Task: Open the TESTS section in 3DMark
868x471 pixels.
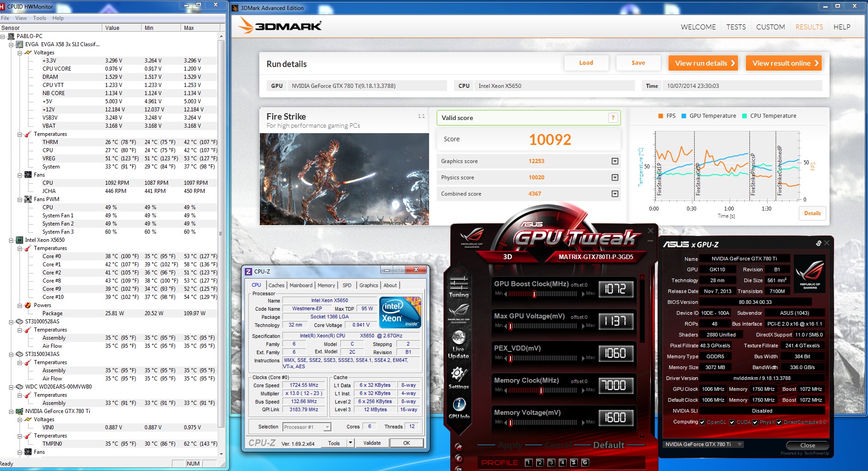Action: click(x=736, y=27)
